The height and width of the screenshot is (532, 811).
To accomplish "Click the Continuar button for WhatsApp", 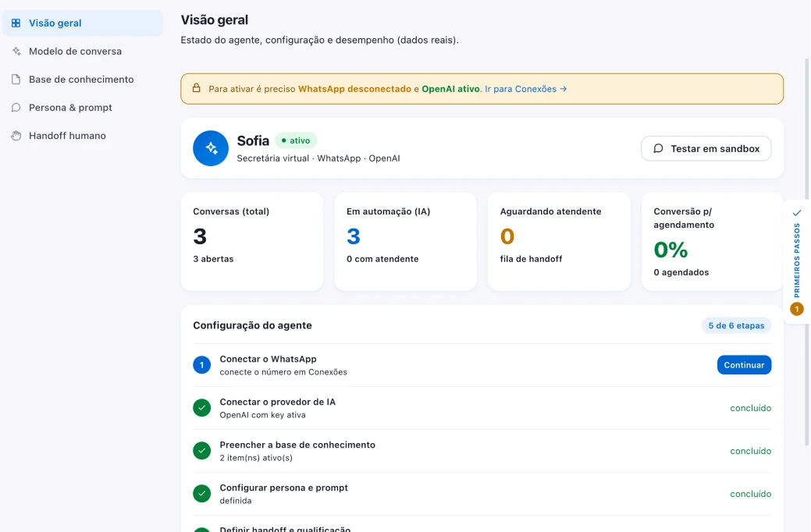I will coord(744,365).
